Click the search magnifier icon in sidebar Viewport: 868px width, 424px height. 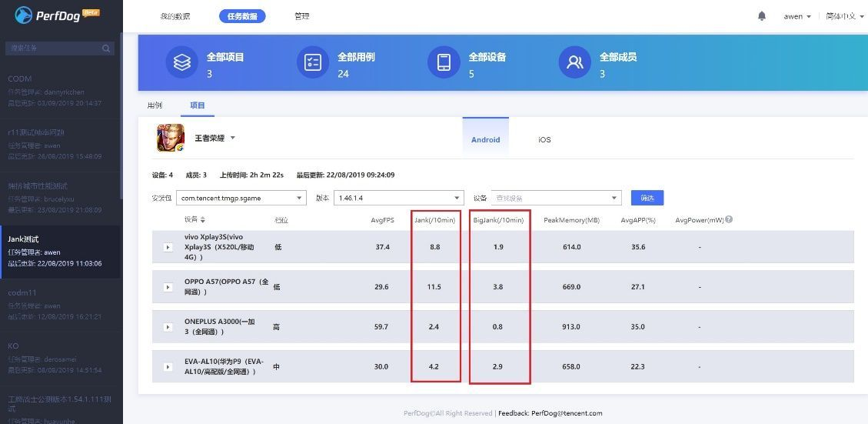point(106,48)
